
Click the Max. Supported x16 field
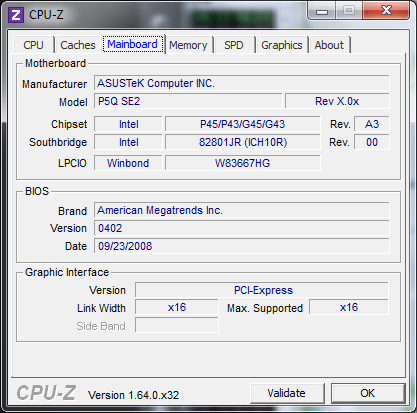pyautogui.click(x=349, y=307)
